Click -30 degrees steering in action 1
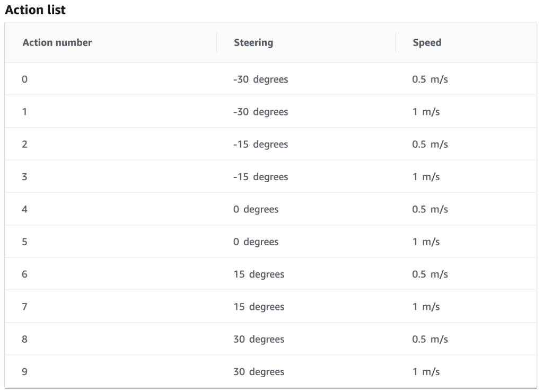 tap(260, 112)
